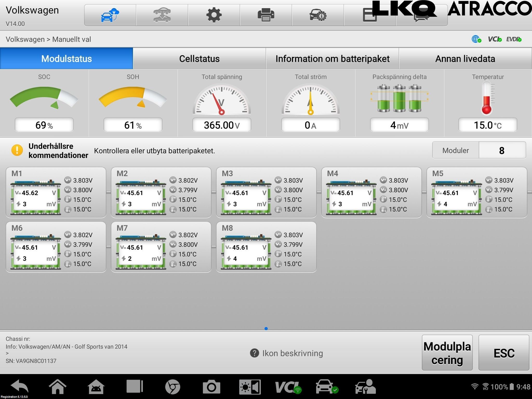The width and height of the screenshot is (532, 399).
Task: Tap the yellow maintenance warning icon
Action: click(17, 150)
